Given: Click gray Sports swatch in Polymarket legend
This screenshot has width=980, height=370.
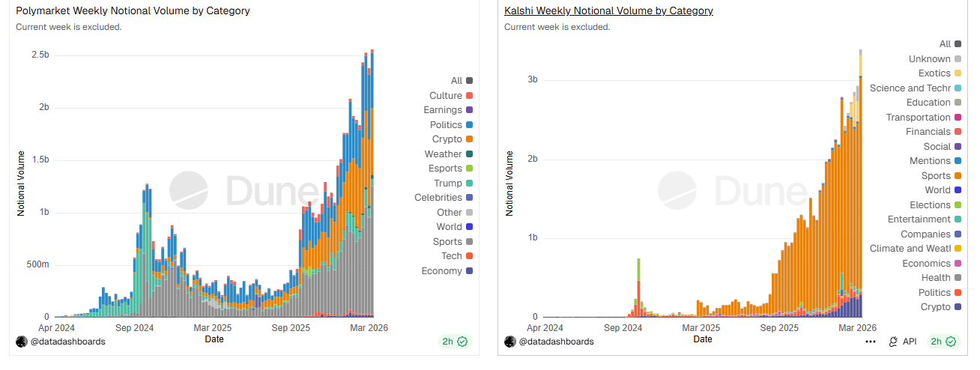Looking at the screenshot, I should coord(470,242).
